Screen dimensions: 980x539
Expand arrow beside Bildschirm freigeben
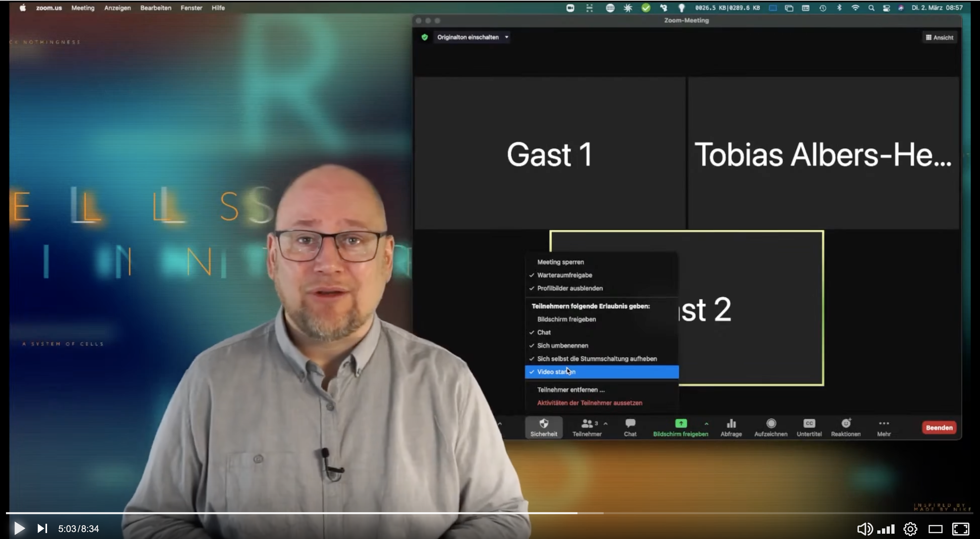[706, 423]
